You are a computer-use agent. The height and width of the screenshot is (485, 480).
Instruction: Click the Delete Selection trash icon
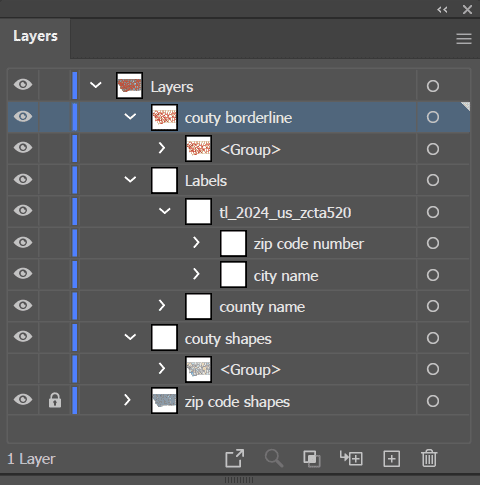pyautogui.click(x=429, y=459)
